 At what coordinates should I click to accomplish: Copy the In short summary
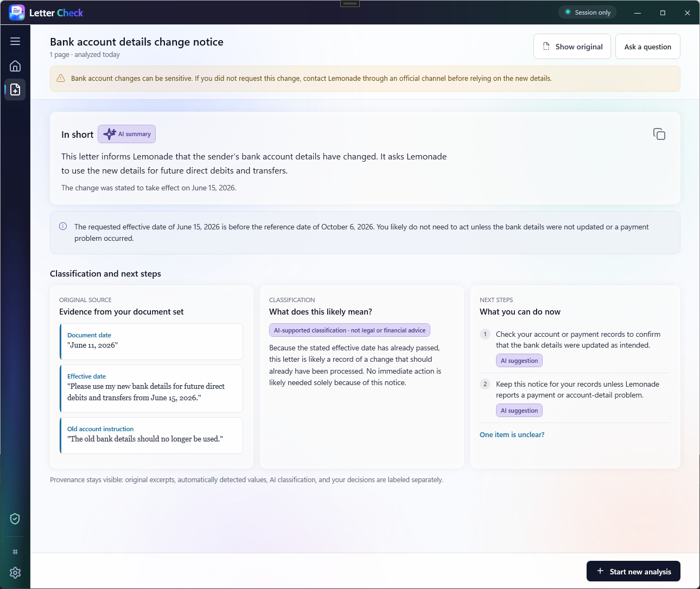click(659, 134)
